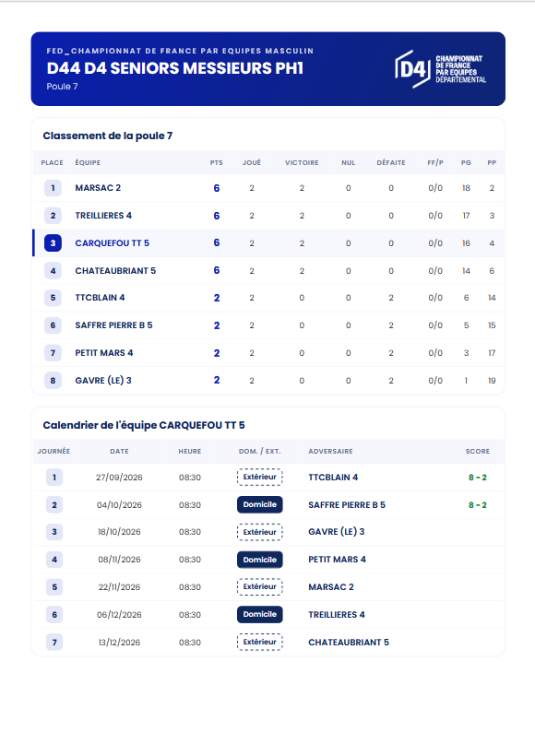Click PP value 19 for GAVRE (LE) 3
Viewport: 535px width, 756px height.
point(492,381)
